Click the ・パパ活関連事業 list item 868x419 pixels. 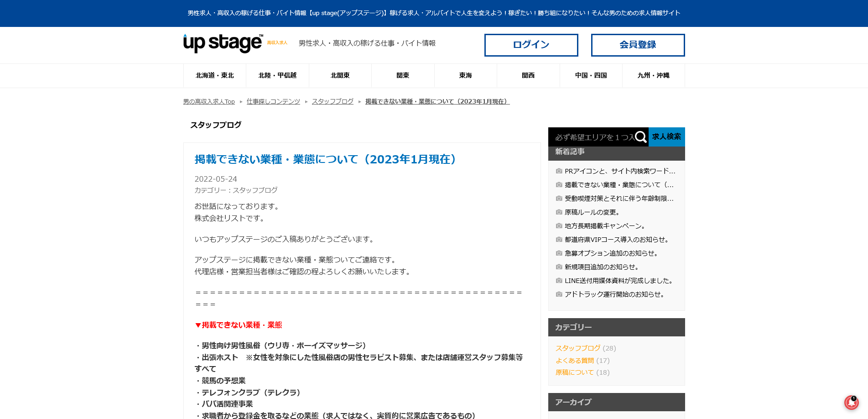224,404
